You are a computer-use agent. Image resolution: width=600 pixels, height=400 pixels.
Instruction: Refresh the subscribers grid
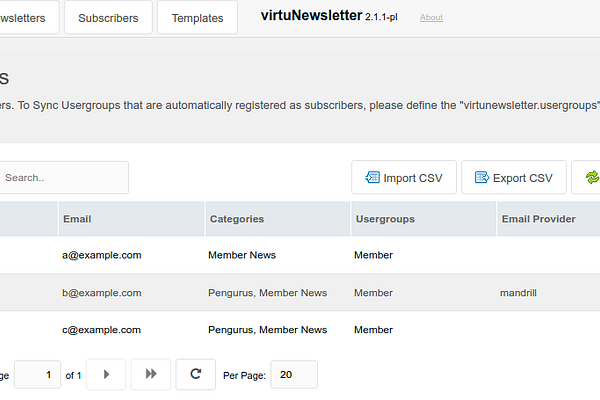(x=196, y=374)
